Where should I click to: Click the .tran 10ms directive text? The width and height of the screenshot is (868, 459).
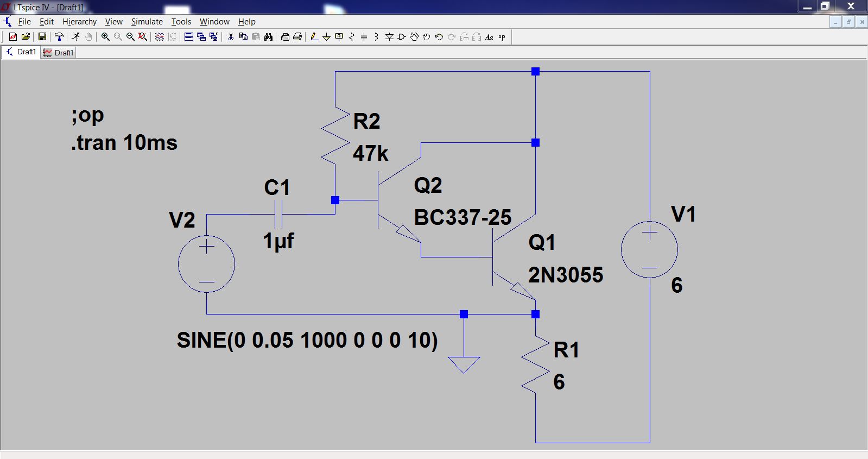124,143
